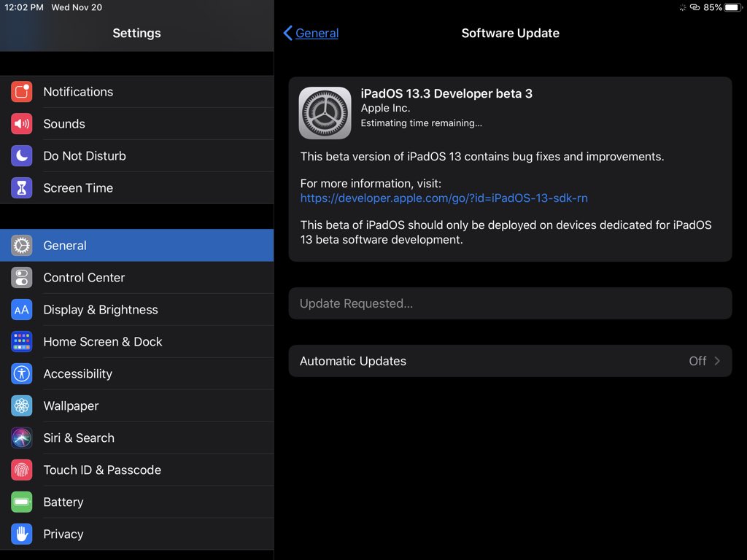
Task: Tap the red Sounds speaker icon
Action: click(22, 124)
